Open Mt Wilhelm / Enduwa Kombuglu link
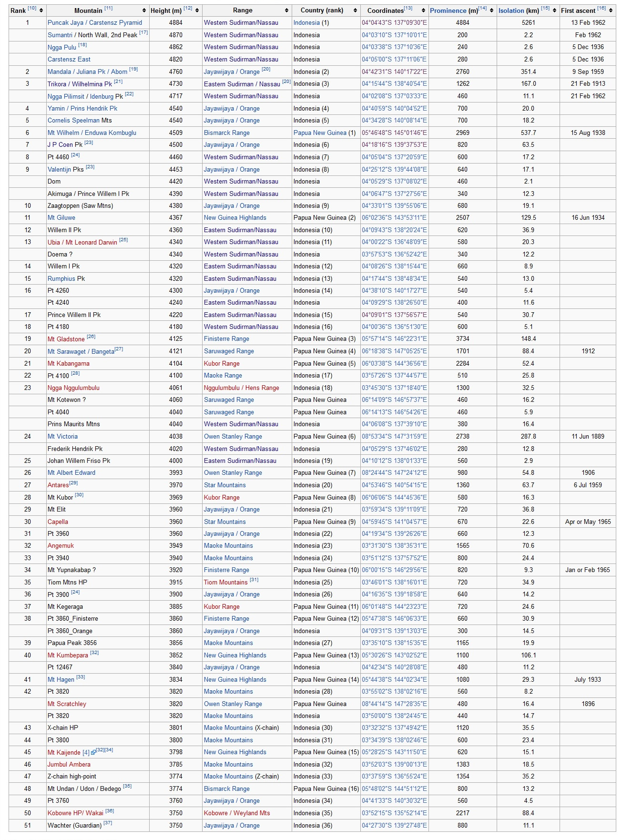Viewport: 622px width, 840px height. [x=92, y=133]
